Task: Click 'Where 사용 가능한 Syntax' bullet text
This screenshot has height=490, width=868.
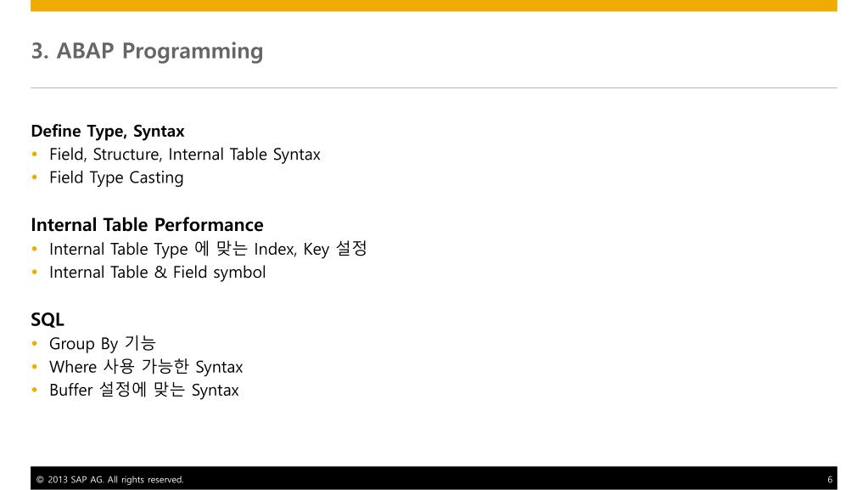Action: tap(146, 367)
